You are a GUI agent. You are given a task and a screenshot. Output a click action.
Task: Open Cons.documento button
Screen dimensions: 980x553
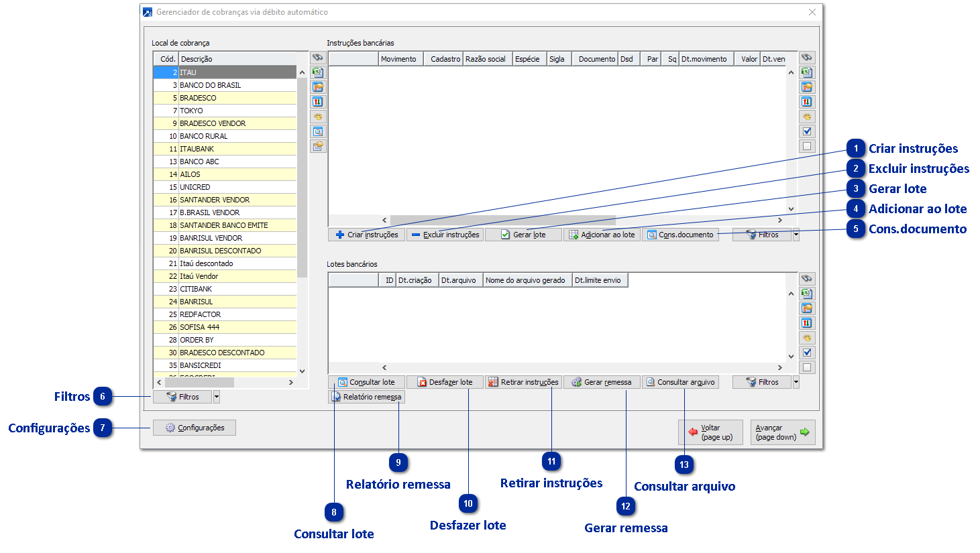(680, 235)
